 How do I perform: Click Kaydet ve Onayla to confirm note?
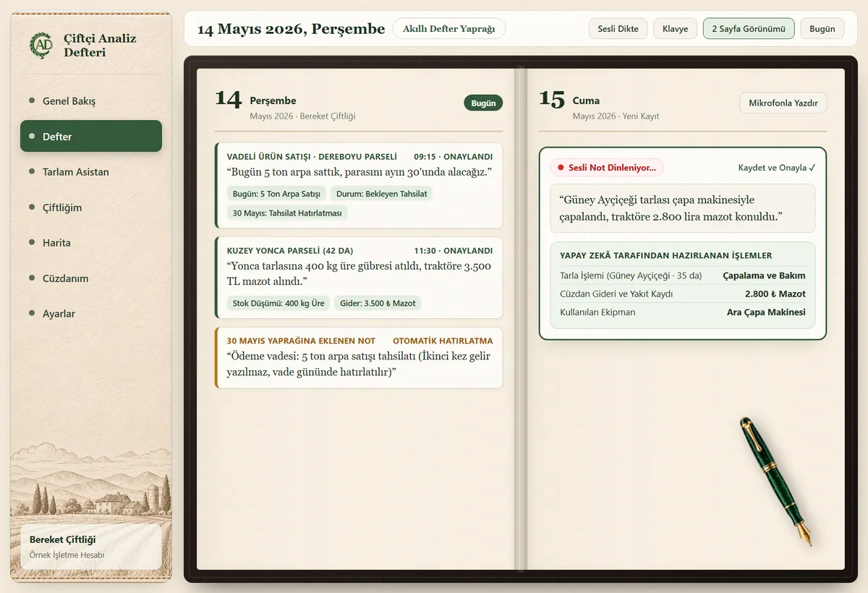point(777,168)
